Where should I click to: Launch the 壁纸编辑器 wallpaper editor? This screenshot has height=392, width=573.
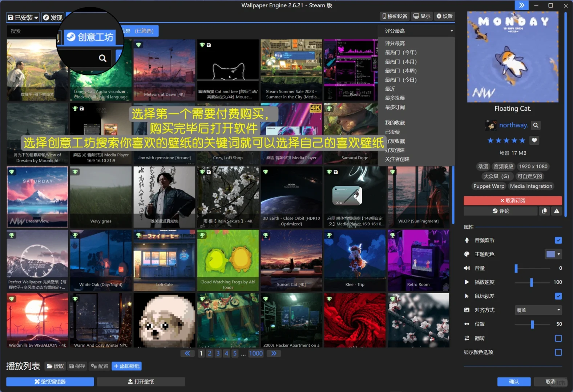point(50,381)
